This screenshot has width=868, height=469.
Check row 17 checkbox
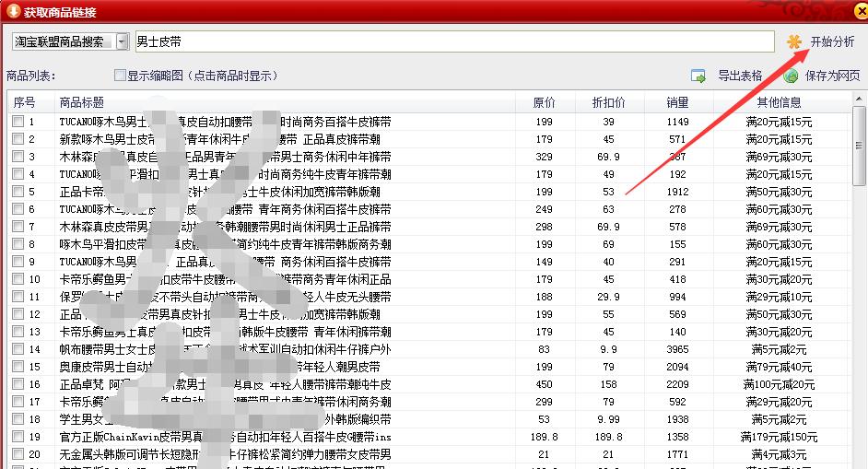pos(18,402)
